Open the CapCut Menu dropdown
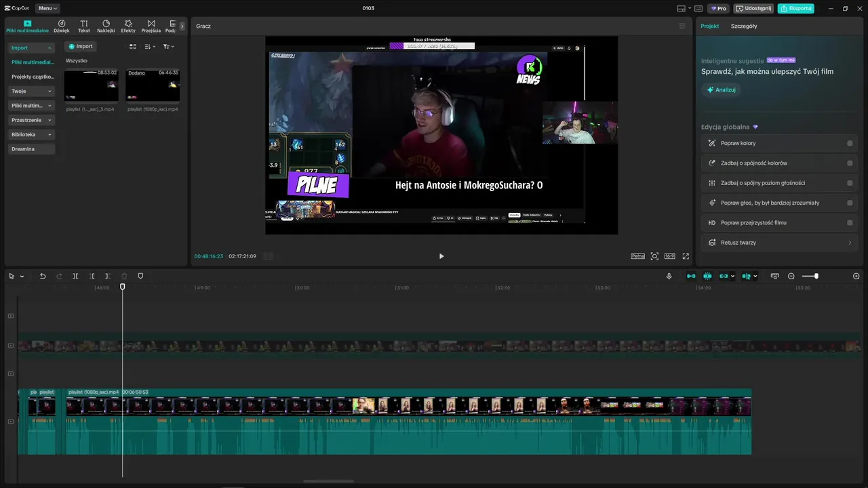 pos(47,8)
